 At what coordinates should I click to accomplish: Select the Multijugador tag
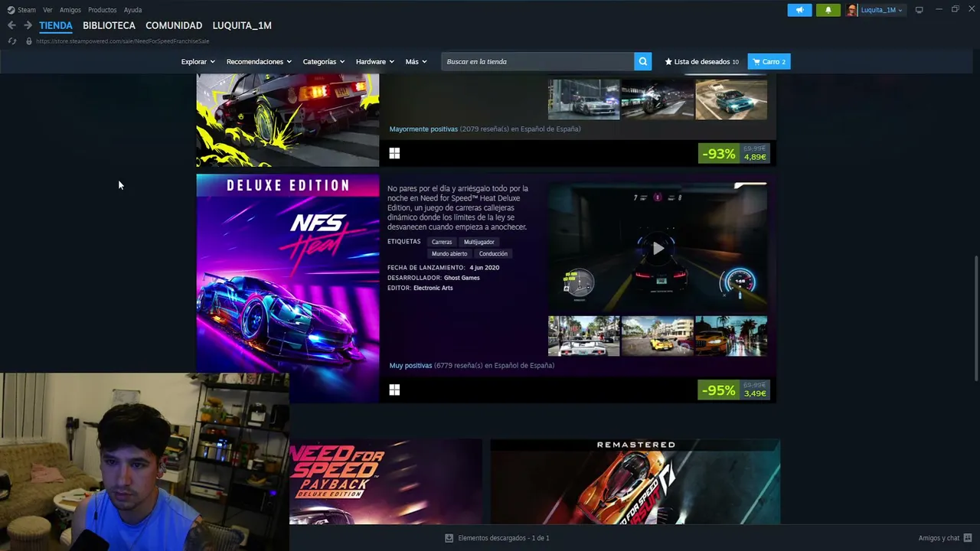pos(479,242)
